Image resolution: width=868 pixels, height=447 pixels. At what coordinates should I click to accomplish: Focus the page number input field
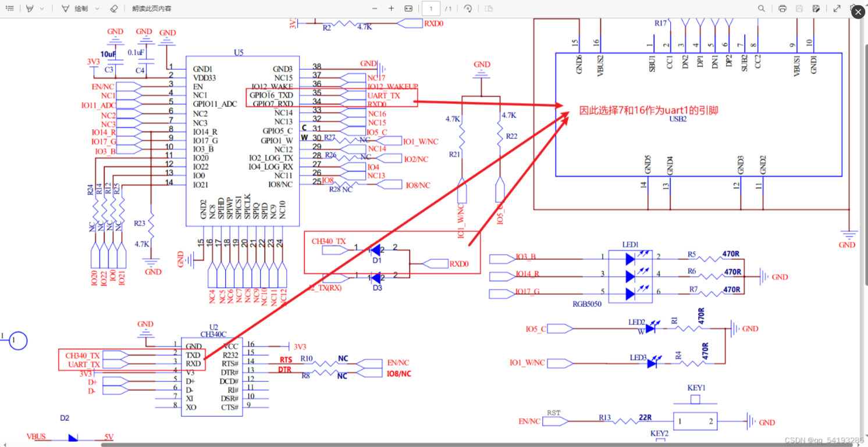[x=431, y=9]
